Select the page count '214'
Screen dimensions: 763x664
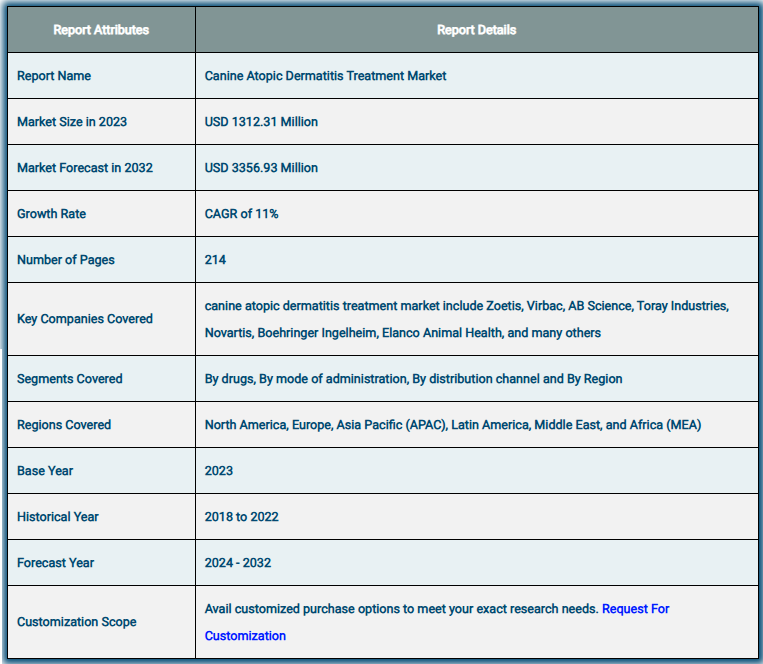tap(215, 260)
